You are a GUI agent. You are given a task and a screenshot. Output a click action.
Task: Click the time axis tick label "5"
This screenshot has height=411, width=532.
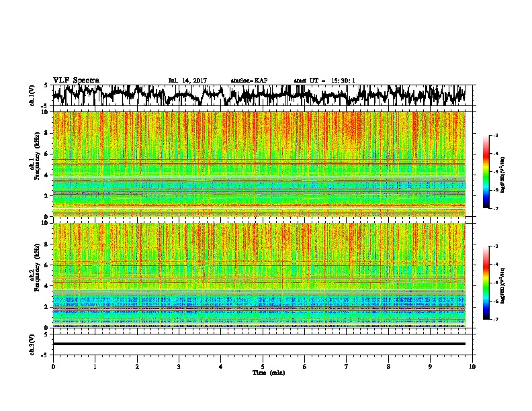(x=263, y=367)
